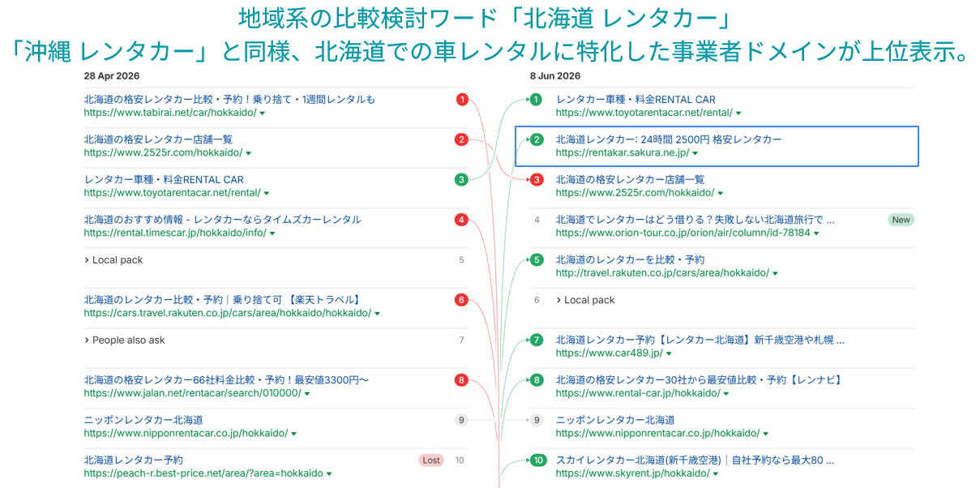Select the 28 Apr 2026 date header

(112, 76)
